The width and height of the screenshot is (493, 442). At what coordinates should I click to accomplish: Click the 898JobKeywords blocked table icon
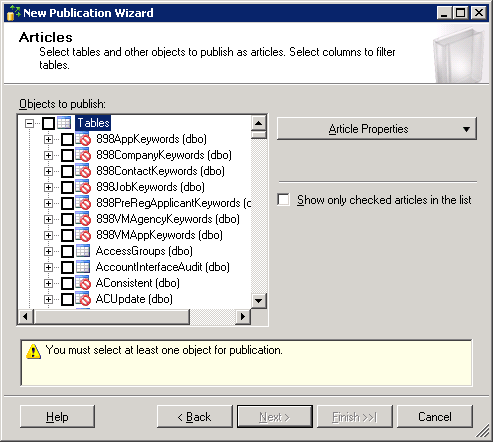(83, 187)
